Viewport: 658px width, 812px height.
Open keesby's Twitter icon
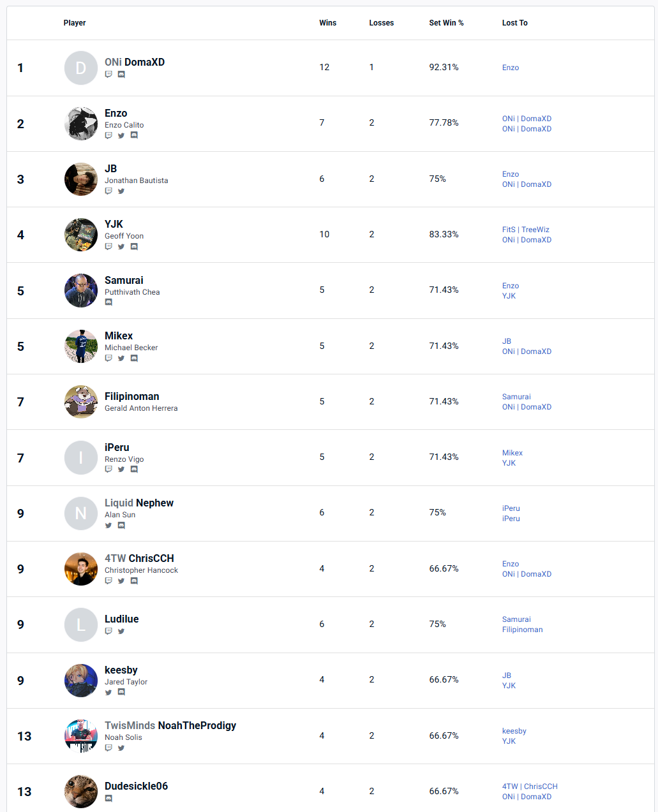coord(108,692)
